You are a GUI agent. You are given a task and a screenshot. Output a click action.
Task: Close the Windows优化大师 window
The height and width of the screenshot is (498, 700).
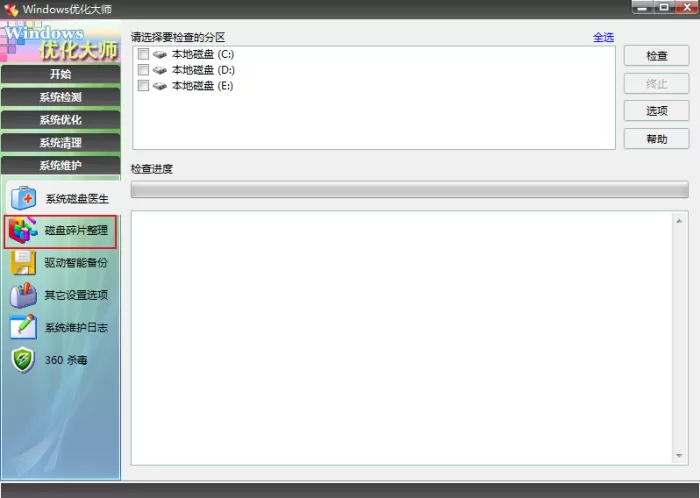[x=687, y=7]
